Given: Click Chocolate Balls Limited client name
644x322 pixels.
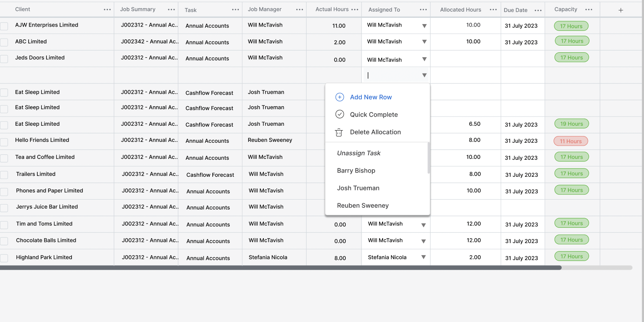Looking at the screenshot, I should pos(46,240).
